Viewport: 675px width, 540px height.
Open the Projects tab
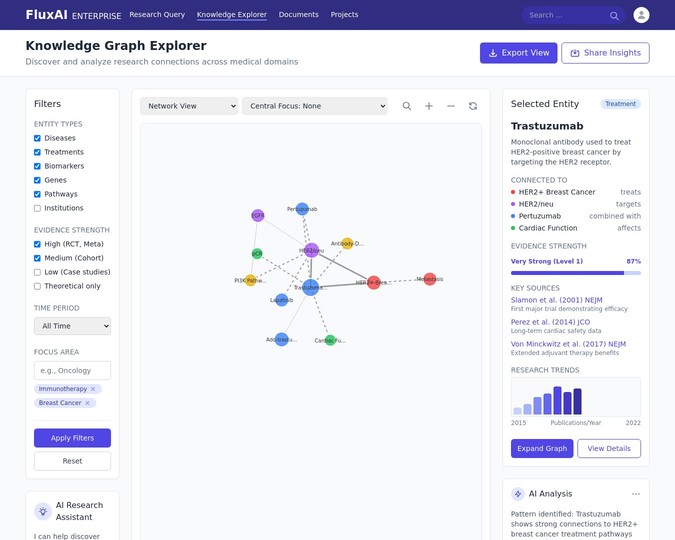(x=344, y=15)
